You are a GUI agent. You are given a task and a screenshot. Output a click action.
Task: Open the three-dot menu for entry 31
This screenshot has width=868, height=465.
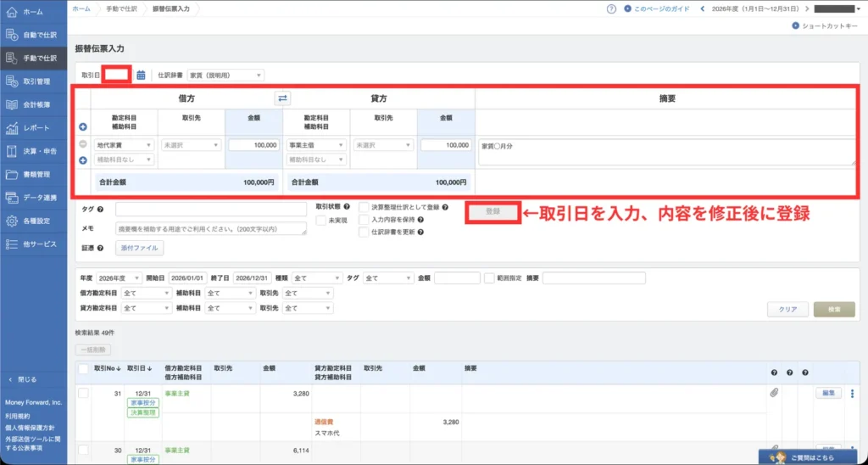point(852,393)
